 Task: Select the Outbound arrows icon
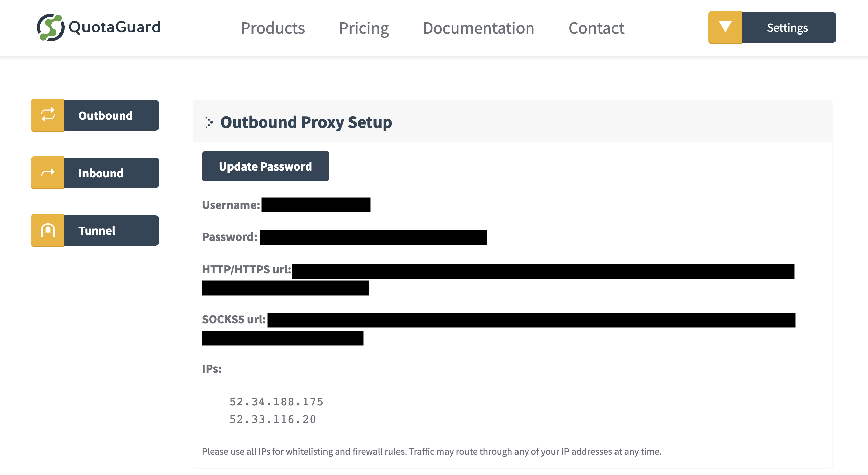pos(47,115)
